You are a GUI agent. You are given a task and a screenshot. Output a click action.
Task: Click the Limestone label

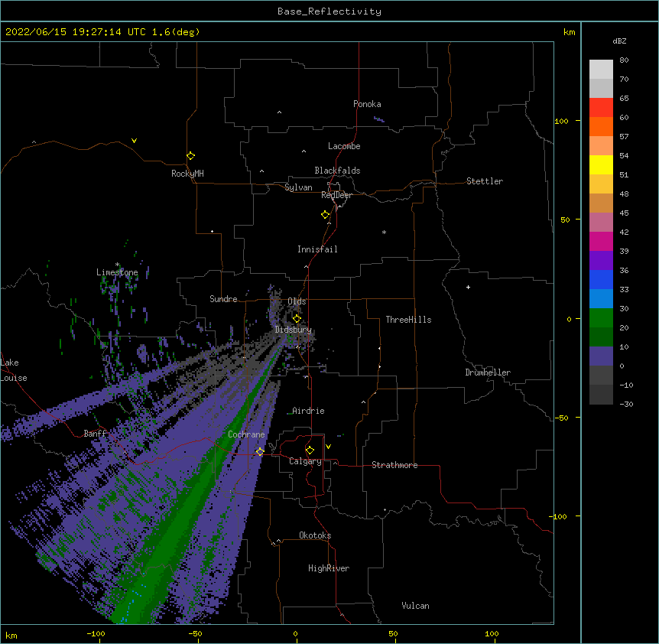coord(117,272)
